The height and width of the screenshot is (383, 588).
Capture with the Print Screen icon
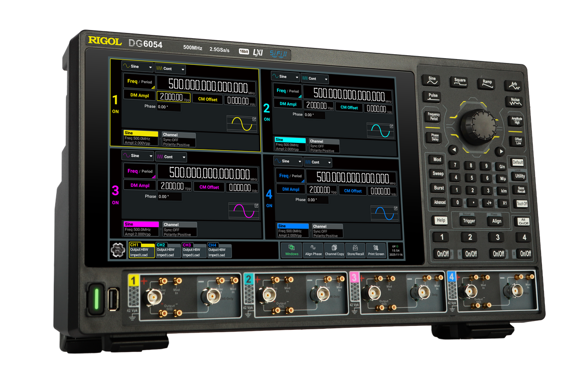[x=376, y=250]
